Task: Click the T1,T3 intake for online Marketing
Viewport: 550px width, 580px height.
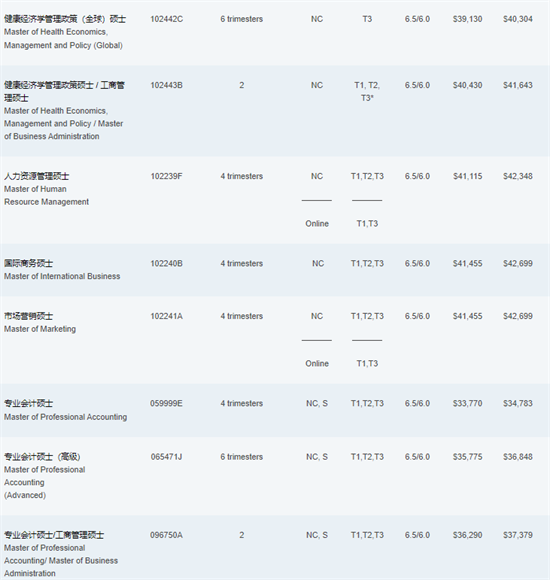Action: click(367, 363)
